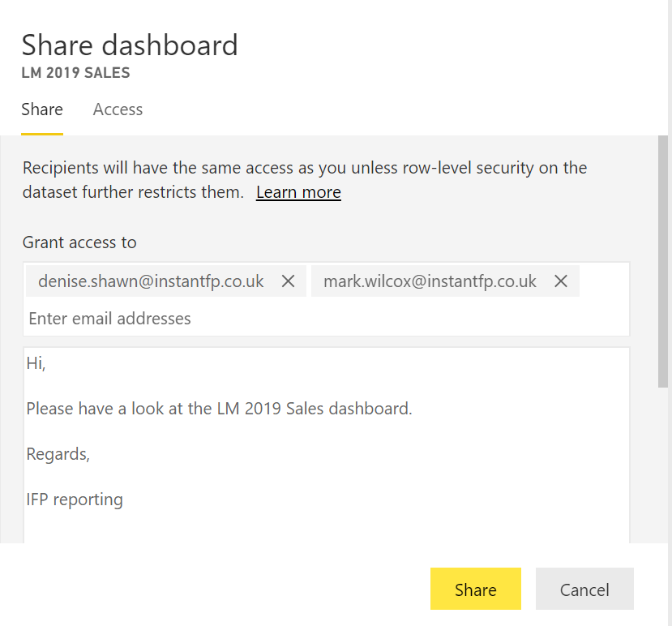This screenshot has width=672, height=626.
Task: Click the 'Please have a look' message line
Action: pos(219,409)
